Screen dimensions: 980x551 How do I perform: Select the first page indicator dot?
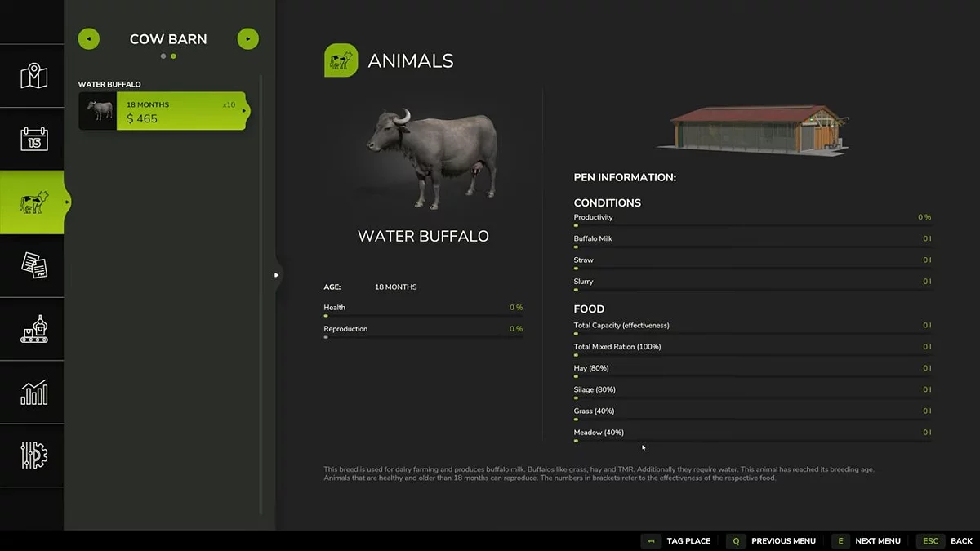point(163,56)
